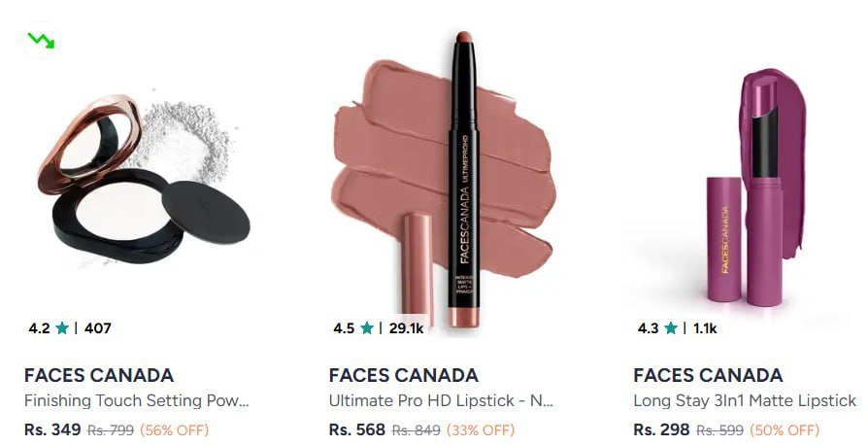Click the Rs. 298 price
Image resolution: width=868 pixels, height=446 pixels.
click(661, 429)
